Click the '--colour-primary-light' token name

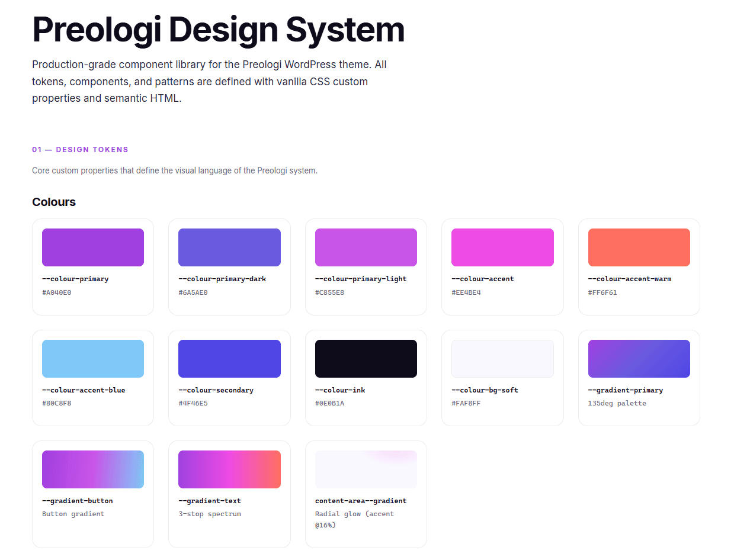click(x=361, y=279)
